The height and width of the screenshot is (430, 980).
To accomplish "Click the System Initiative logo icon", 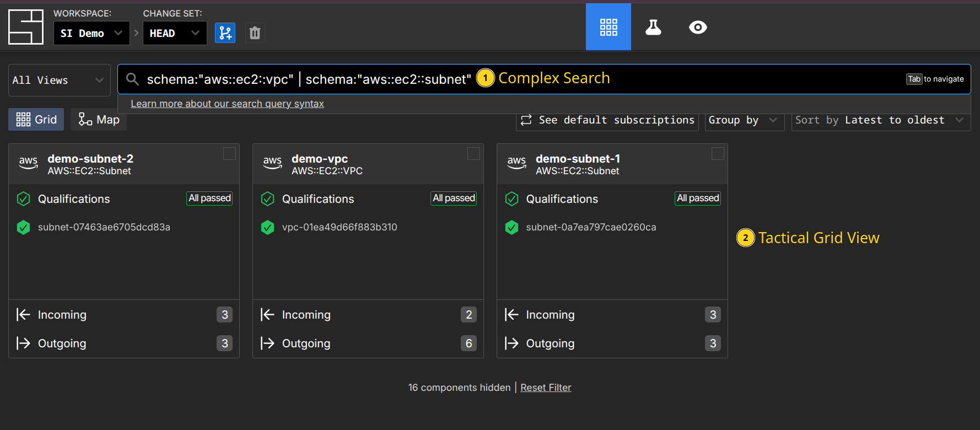I will [x=26, y=27].
